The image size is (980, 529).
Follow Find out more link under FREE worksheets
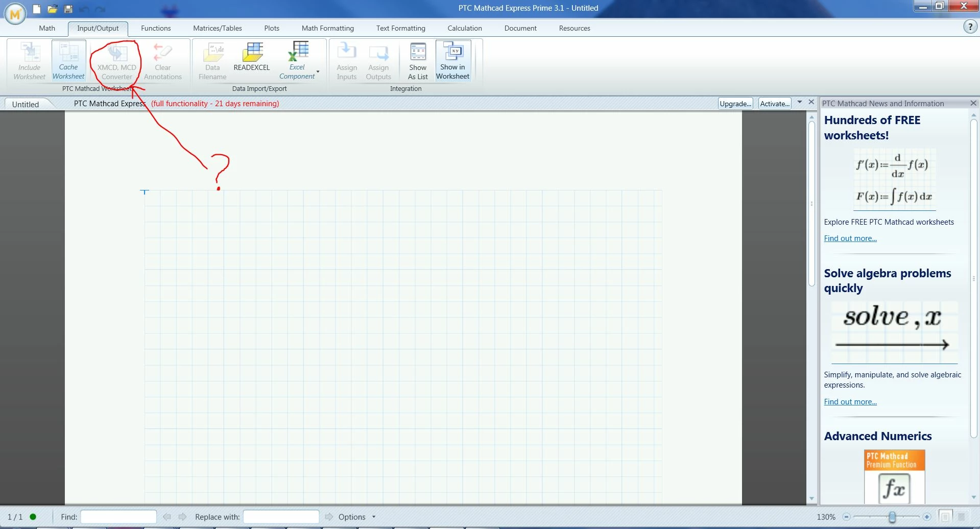pyautogui.click(x=850, y=238)
